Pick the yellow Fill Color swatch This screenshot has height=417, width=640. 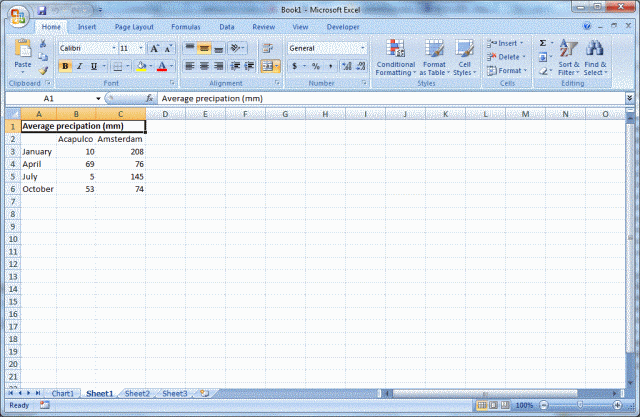(141, 66)
